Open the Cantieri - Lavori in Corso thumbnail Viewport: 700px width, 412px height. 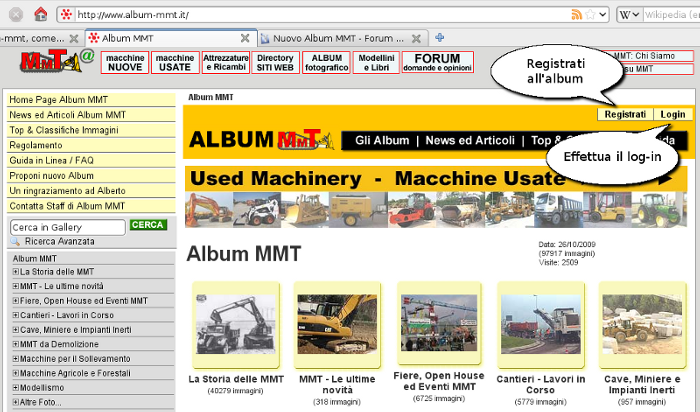tap(532, 324)
